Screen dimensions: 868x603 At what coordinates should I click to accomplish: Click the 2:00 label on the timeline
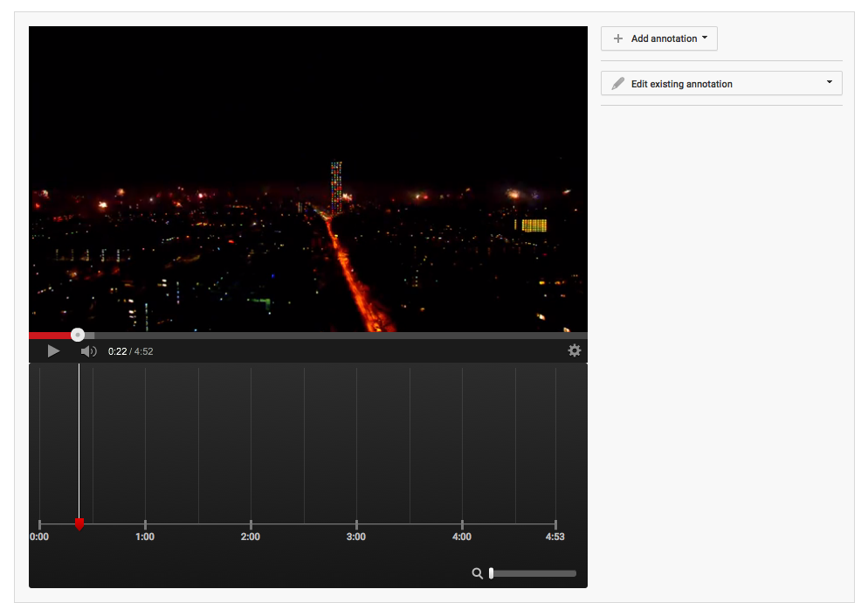[x=251, y=537]
